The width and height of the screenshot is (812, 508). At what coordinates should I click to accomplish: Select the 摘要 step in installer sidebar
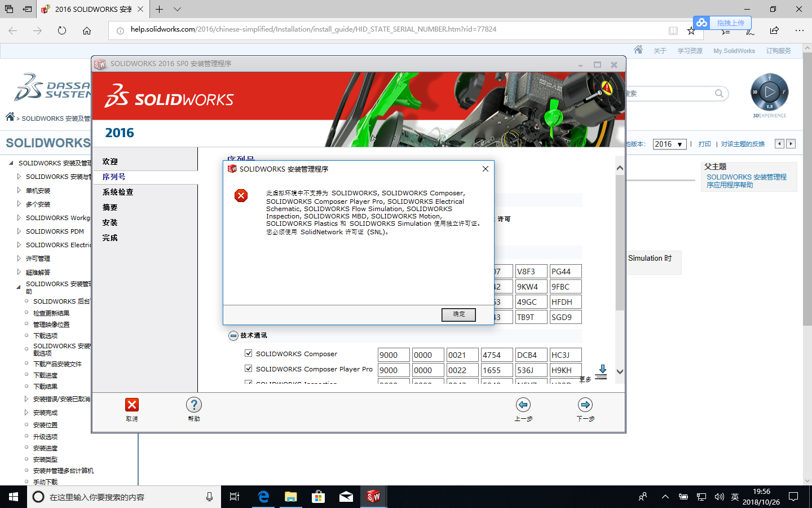point(110,207)
